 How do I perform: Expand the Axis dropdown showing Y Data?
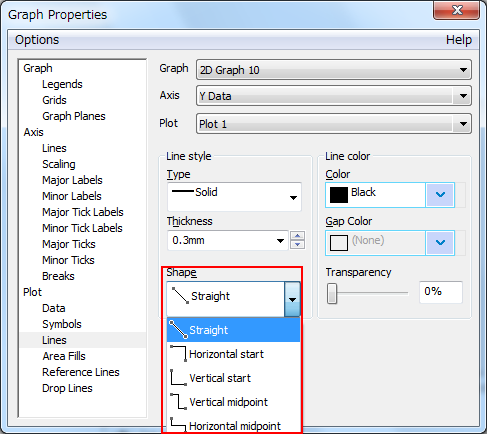(334, 96)
